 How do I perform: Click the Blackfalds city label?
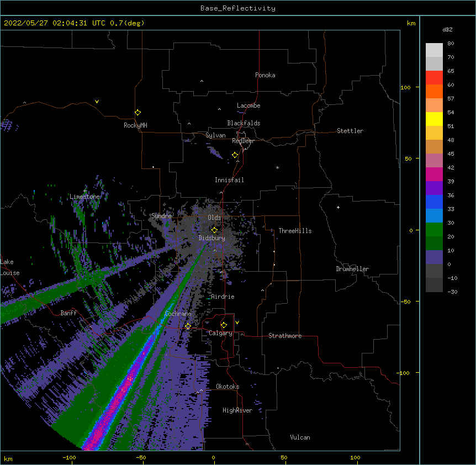click(x=244, y=123)
